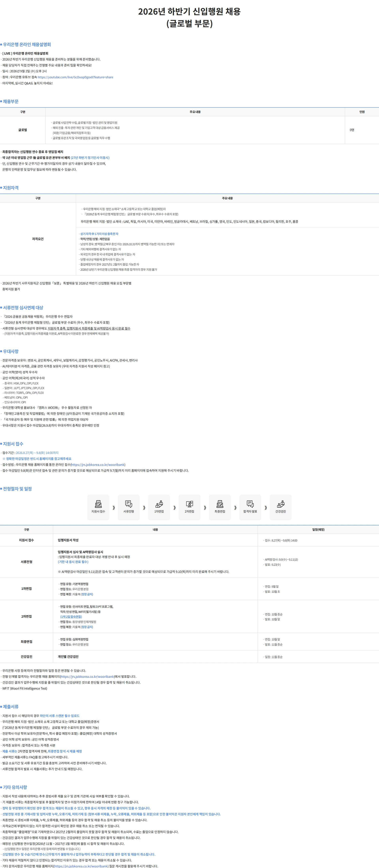Click the WFIT (Woori Fit Intelligence Test) note
Screen dimensions: 379x868
(x=25, y=688)
